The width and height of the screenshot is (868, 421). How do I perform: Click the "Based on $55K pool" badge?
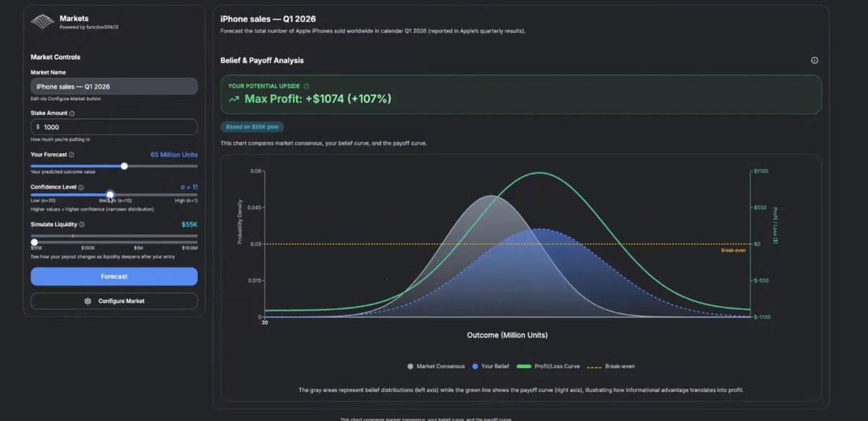pyautogui.click(x=251, y=127)
